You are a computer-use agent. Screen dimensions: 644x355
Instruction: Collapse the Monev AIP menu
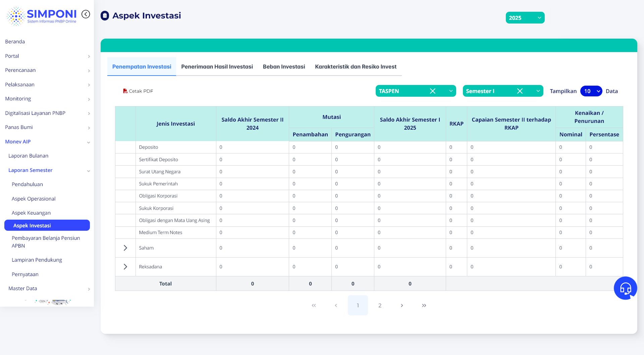pos(47,142)
